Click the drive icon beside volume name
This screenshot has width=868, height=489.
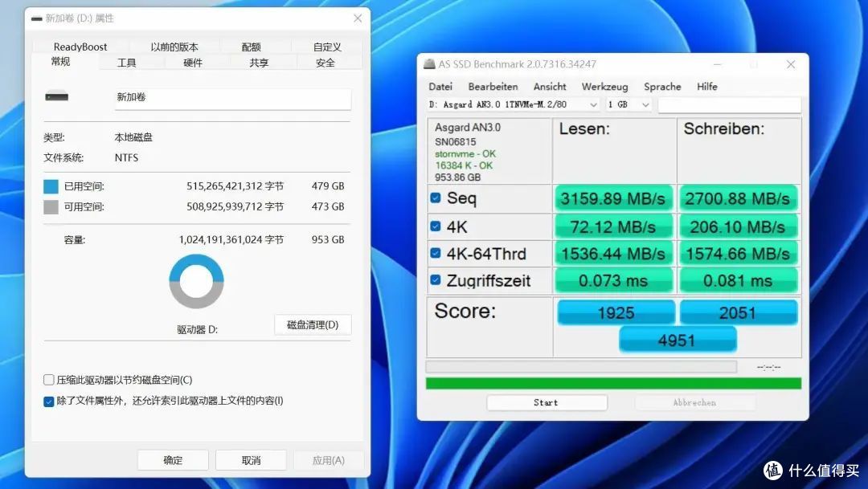coord(56,96)
